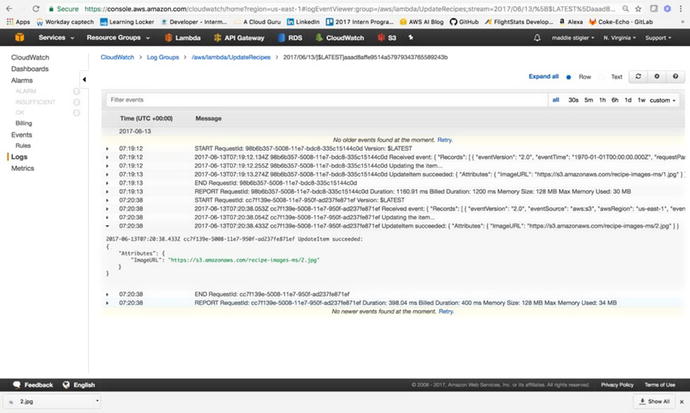Screen dimensions: 690x413
Task: Show all time range events
Action: coord(556,100)
